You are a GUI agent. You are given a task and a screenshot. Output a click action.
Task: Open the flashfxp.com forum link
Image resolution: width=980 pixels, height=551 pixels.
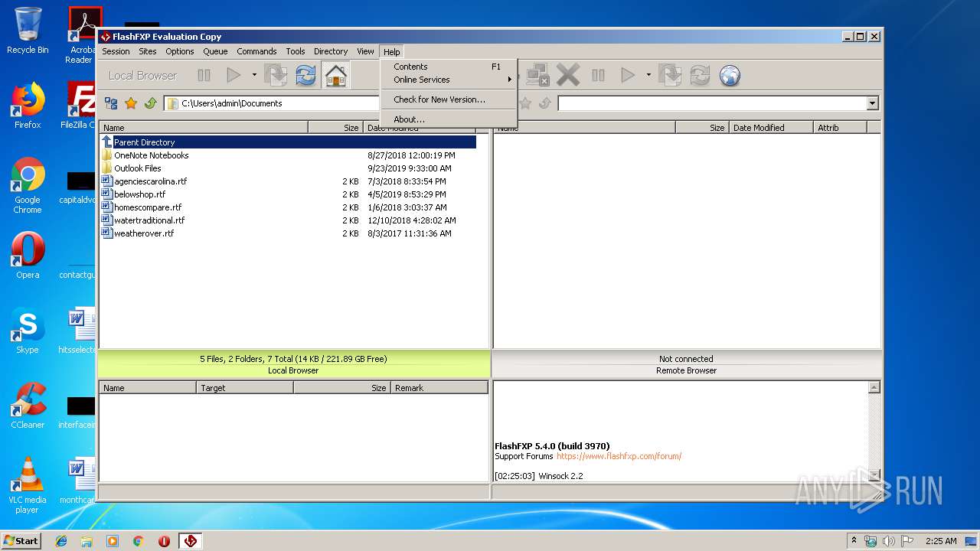point(619,456)
